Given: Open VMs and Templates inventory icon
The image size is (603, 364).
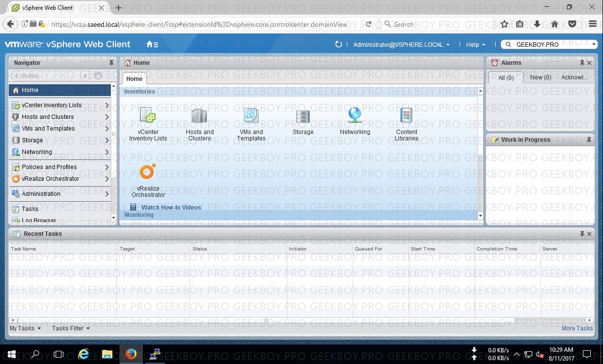Looking at the screenshot, I should tap(251, 115).
